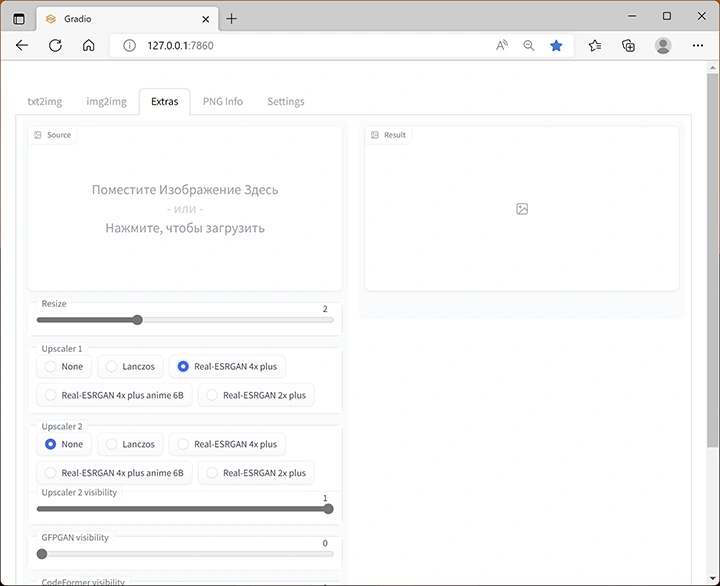Click the Upscaler 1 label
This screenshot has height=586, width=720.
tap(62, 349)
